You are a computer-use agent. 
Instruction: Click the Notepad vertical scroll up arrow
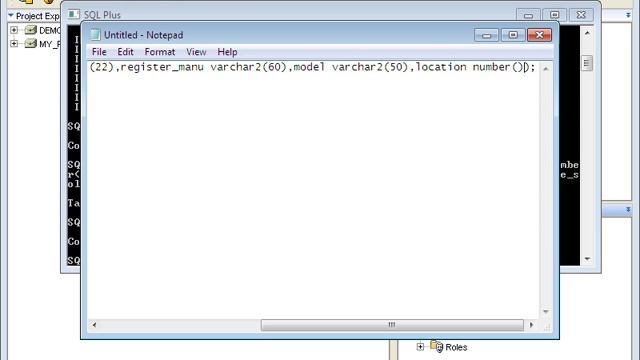tap(546, 69)
